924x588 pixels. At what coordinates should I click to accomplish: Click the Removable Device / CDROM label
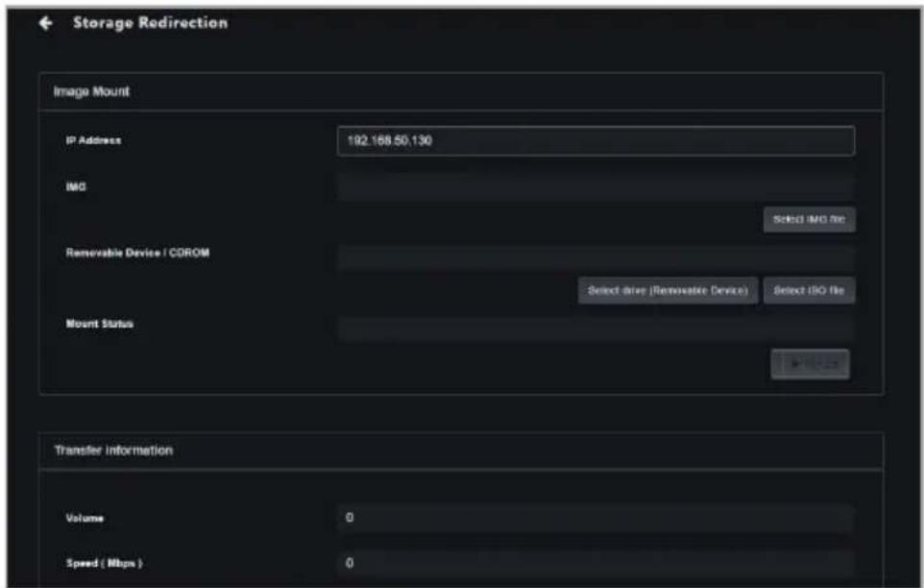(138, 253)
